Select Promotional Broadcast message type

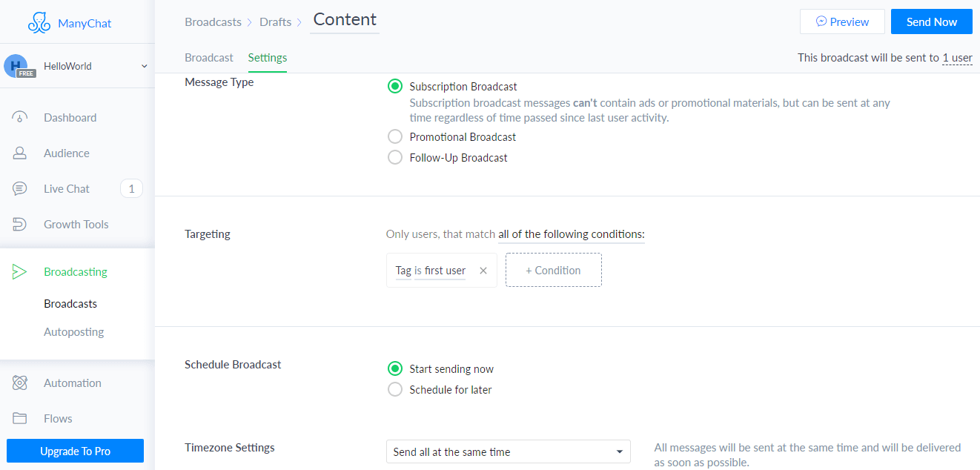tap(395, 137)
